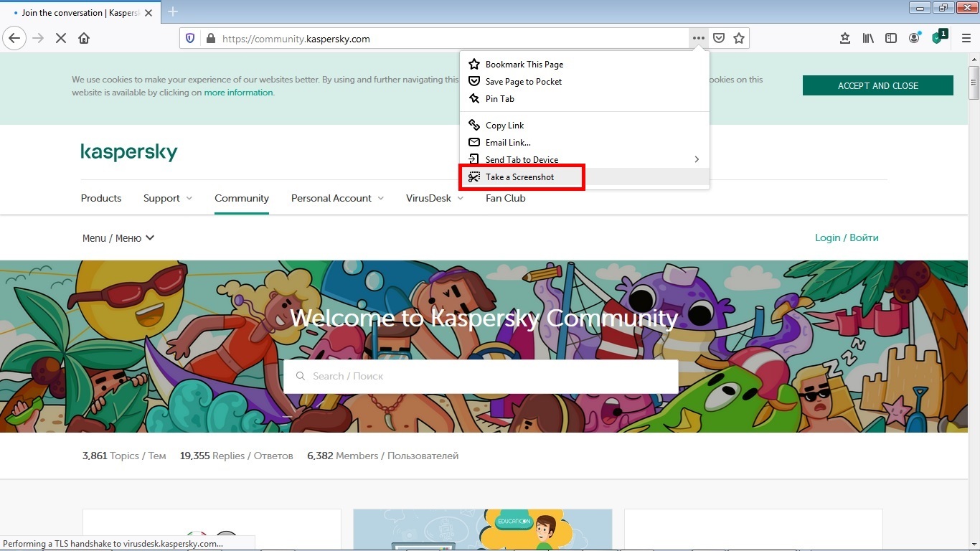Click the 19,355 Replies / Ответов text
The height and width of the screenshot is (551, 980).
click(237, 456)
